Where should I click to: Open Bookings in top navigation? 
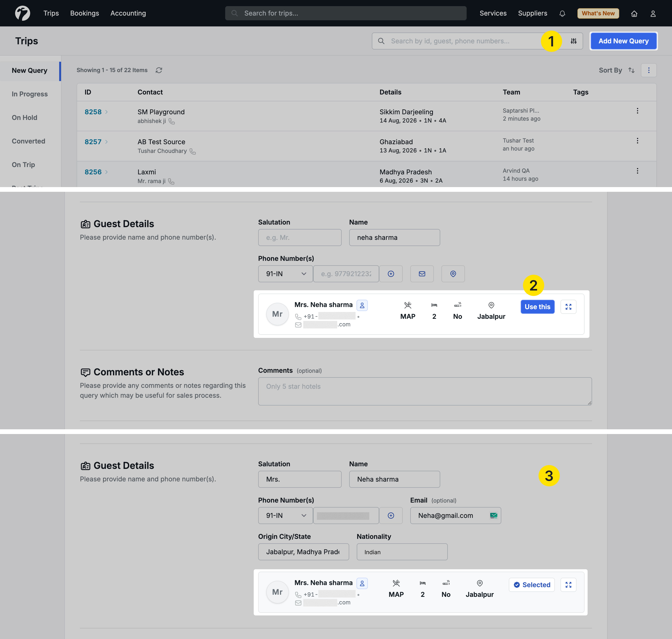click(x=85, y=13)
